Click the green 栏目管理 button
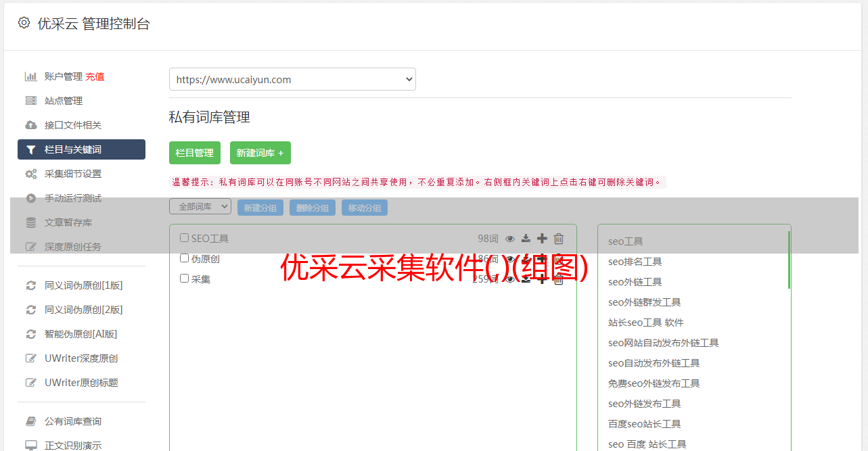 (x=195, y=153)
